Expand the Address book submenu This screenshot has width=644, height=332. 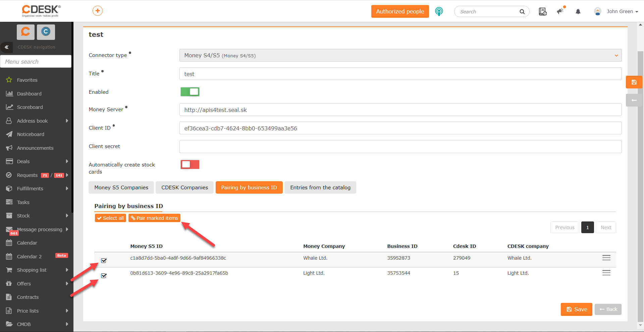click(67, 121)
